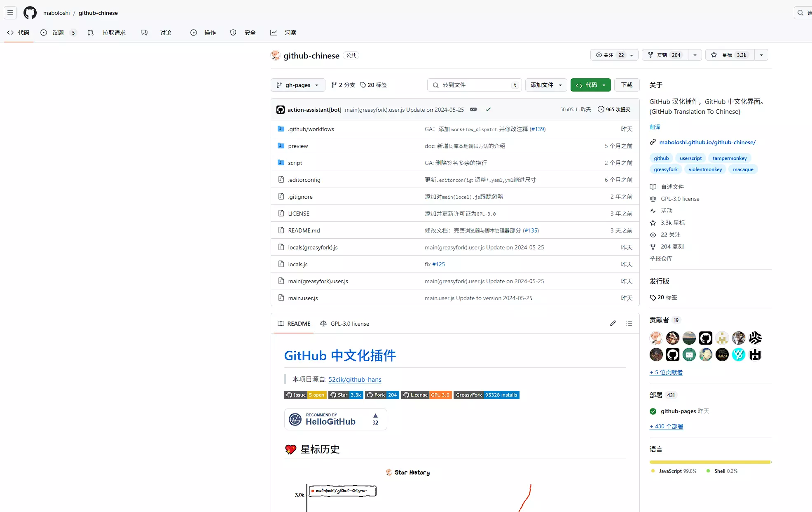Focus the 转到文件 search field
The image size is (812, 512).
pos(474,85)
